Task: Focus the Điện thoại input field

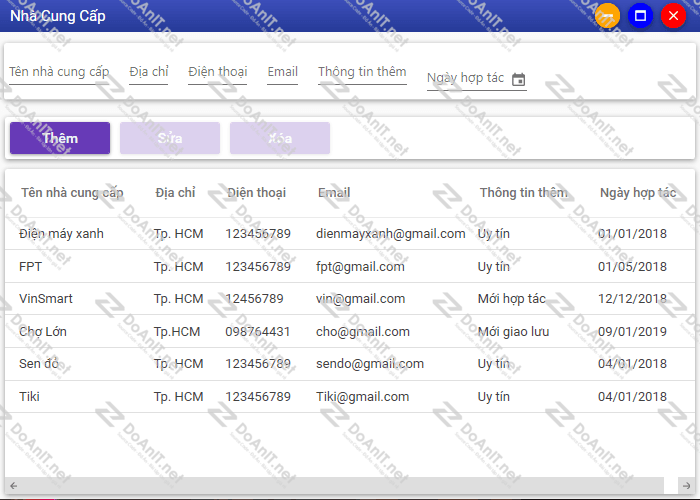Action: coord(217,72)
